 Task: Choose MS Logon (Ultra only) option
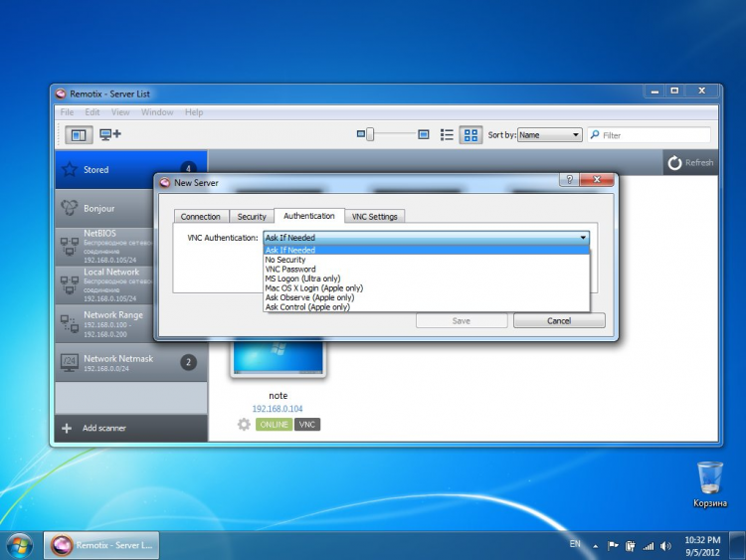tap(427, 279)
